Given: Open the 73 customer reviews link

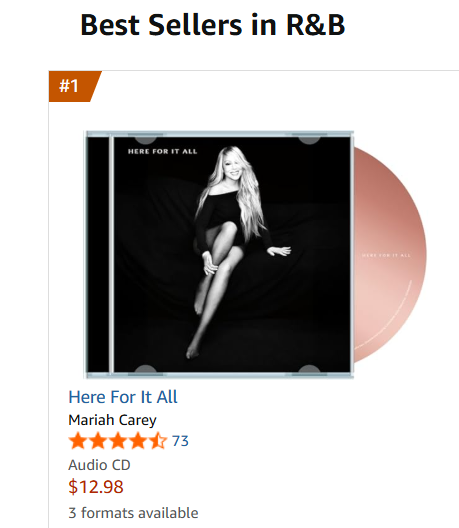Looking at the screenshot, I should (x=180, y=441).
